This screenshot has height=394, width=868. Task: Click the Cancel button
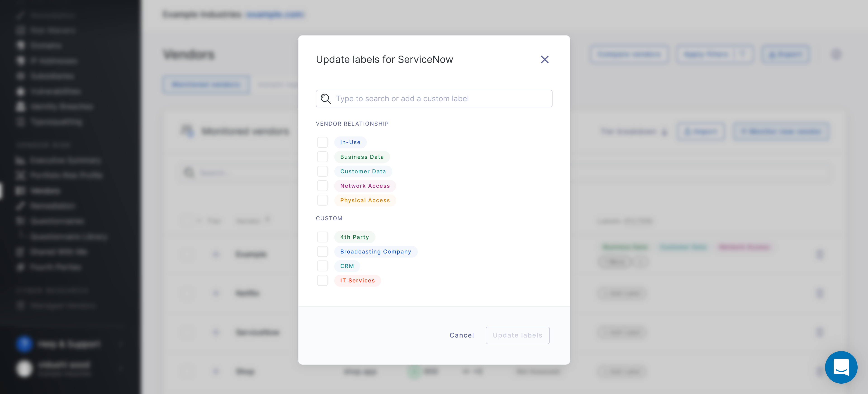[x=462, y=335]
